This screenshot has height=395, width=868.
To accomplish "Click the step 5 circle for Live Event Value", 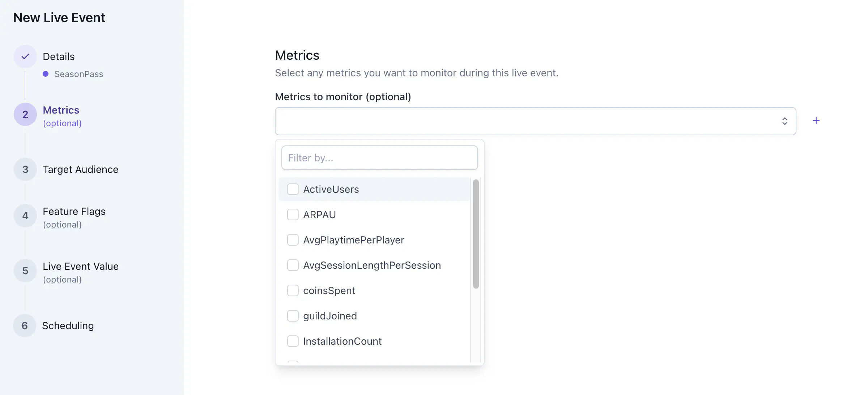I will 25,271.
